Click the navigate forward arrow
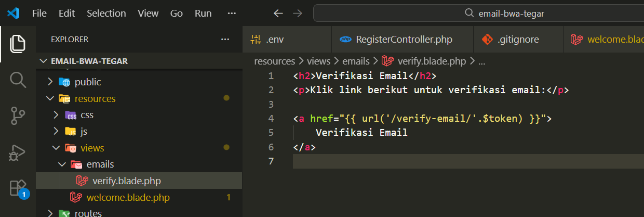This screenshot has width=644, height=217. pyautogui.click(x=298, y=14)
